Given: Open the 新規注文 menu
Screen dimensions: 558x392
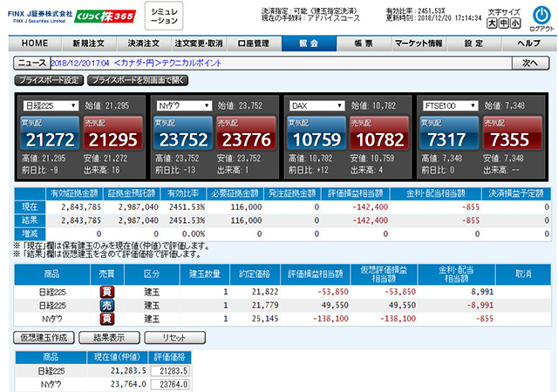Looking at the screenshot, I should pyautogui.click(x=90, y=43).
